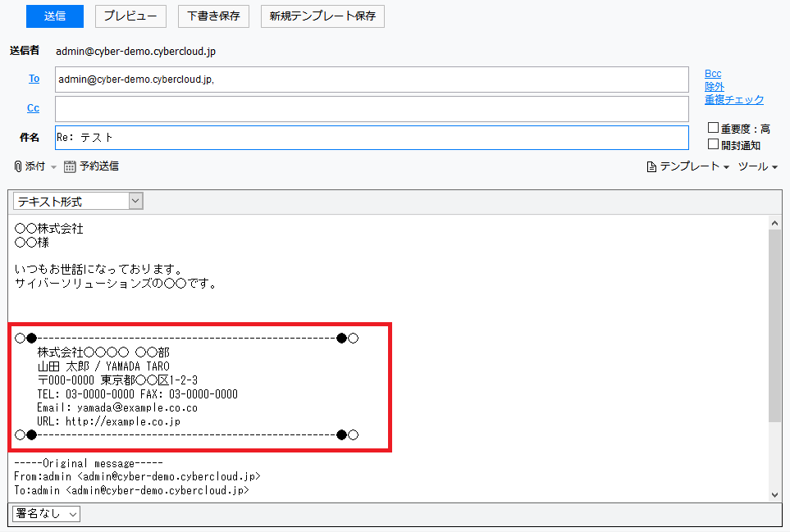This screenshot has width=790, height=532.
Task: Click the sender address admin@cyber-demo.cybercloud.jp
Action: click(x=135, y=52)
